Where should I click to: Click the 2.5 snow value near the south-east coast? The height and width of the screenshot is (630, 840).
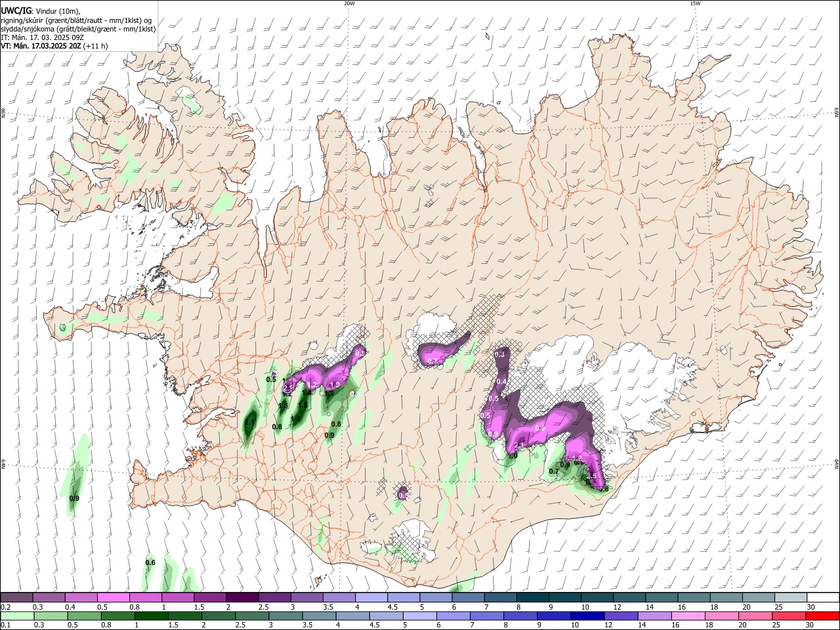tap(591, 476)
